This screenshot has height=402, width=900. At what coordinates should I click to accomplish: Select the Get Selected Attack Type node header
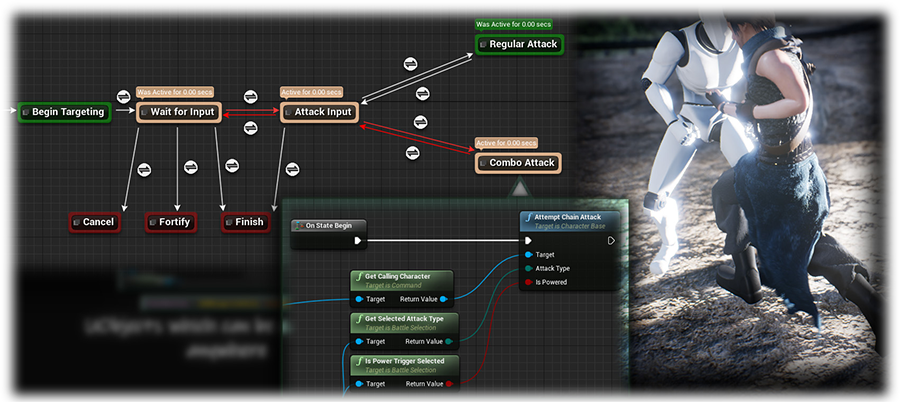tap(405, 323)
